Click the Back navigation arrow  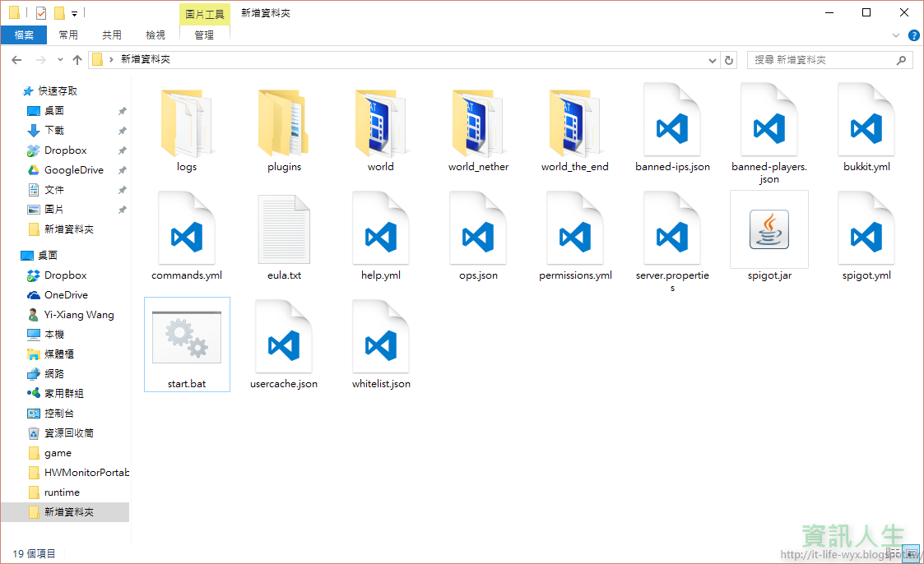click(x=16, y=59)
